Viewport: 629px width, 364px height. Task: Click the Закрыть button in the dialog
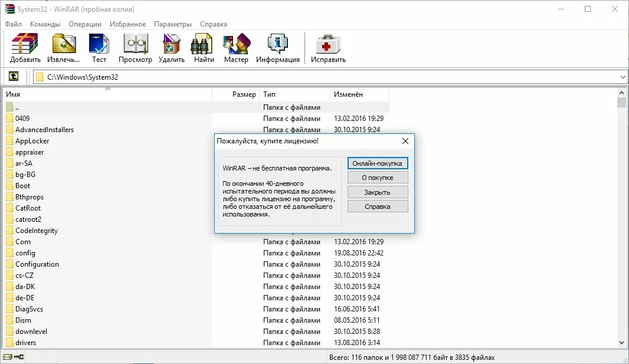click(378, 192)
